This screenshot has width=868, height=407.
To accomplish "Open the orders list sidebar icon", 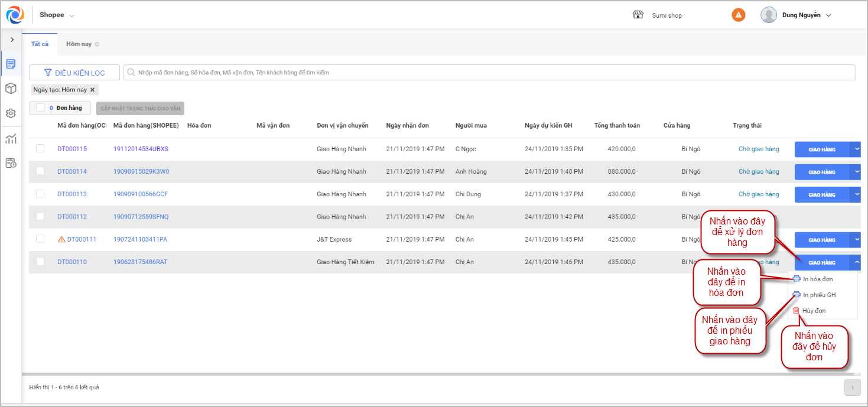I will coord(11,64).
